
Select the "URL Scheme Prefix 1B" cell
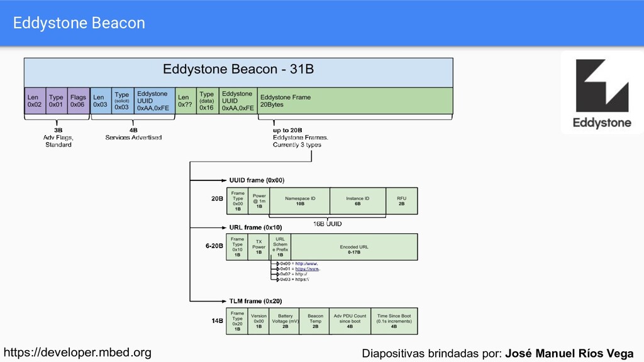point(280,247)
